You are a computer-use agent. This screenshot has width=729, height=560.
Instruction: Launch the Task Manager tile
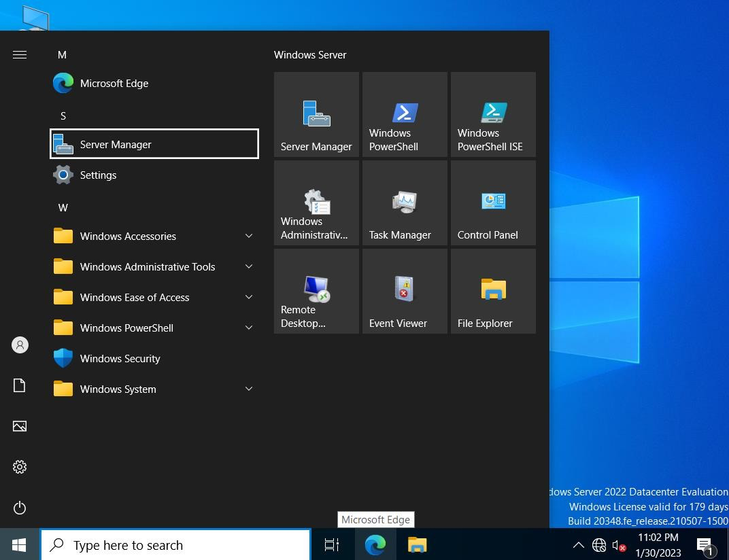[x=405, y=203]
